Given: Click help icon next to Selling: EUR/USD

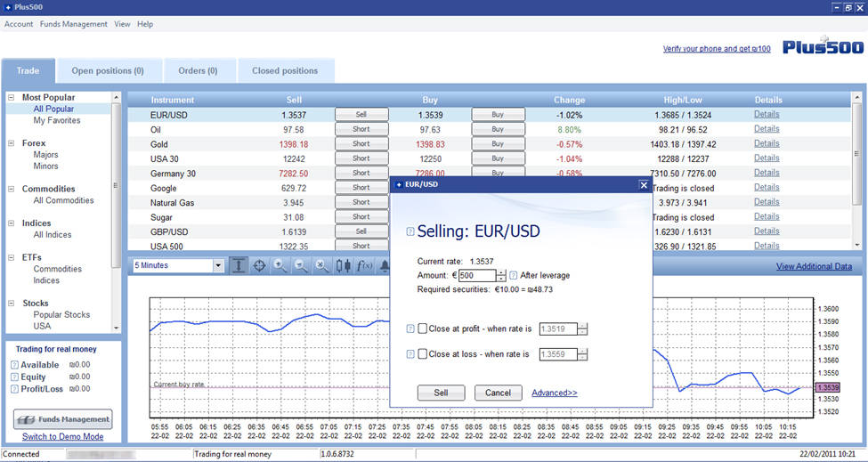Looking at the screenshot, I should coord(410,231).
